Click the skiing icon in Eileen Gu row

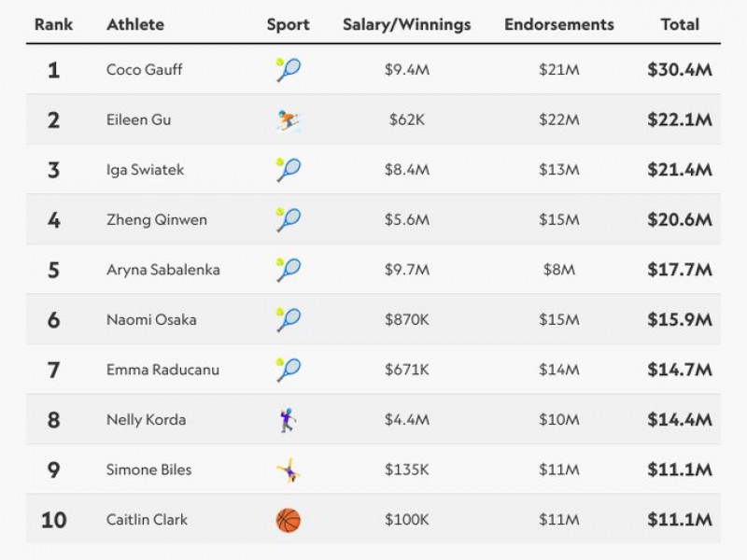pyautogui.click(x=288, y=120)
